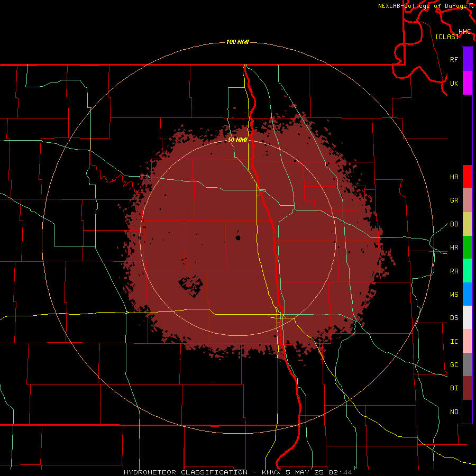Image resolution: width=476 pixels, height=476 pixels.
Task: Click the HR green legend swatch
Action: 467,248
